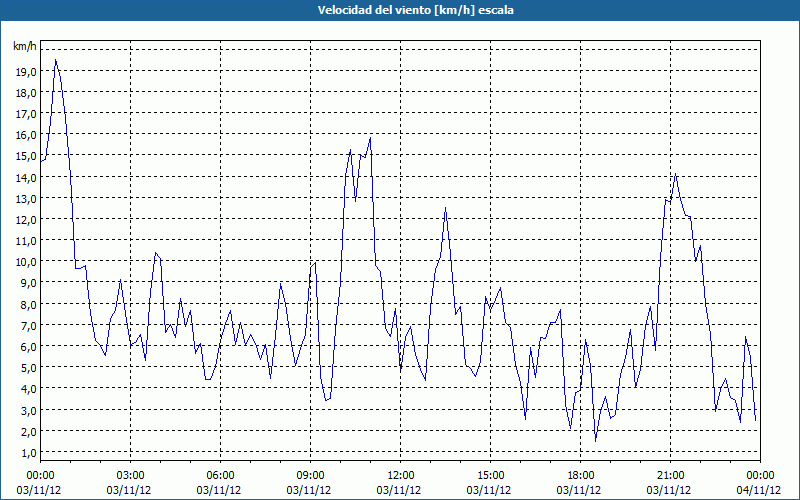Select the '7,0' y-axis value
This screenshot has height=500, width=800.
[29, 325]
